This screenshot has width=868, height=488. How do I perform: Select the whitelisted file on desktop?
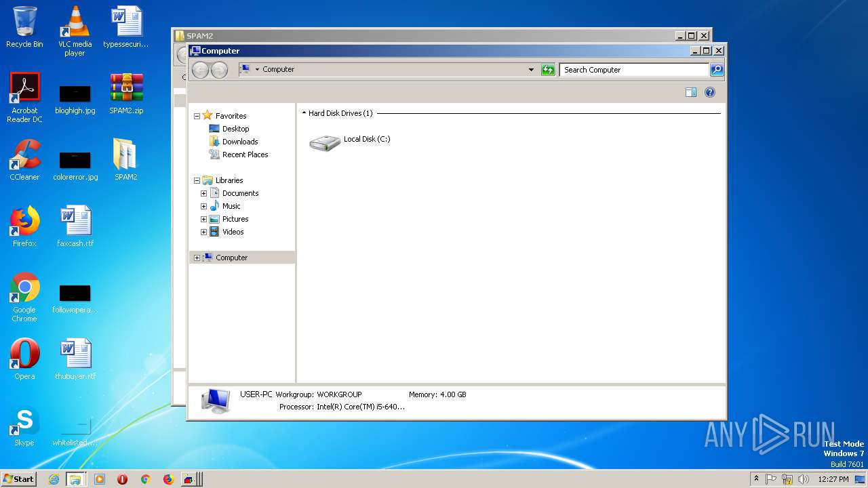(75, 431)
